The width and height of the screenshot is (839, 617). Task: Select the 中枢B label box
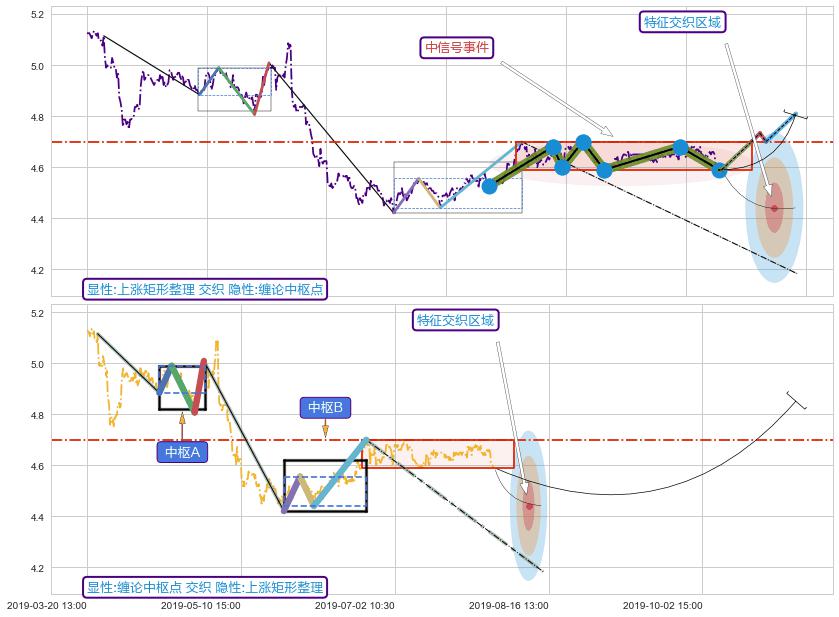coord(325,407)
